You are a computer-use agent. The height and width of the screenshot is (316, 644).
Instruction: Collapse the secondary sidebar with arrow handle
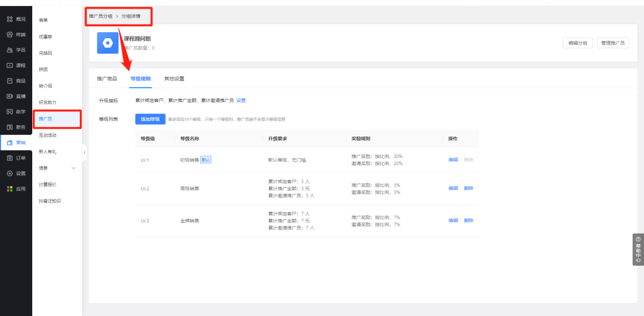[x=84, y=152]
